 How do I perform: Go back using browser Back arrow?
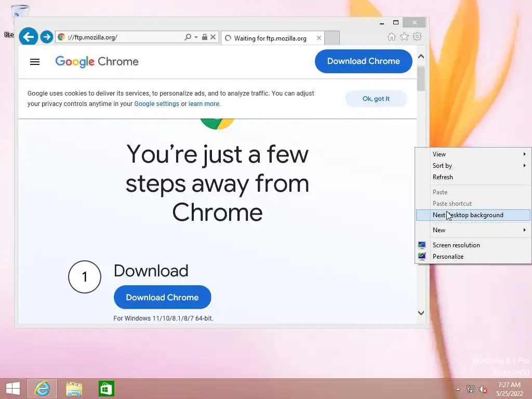[x=29, y=36]
